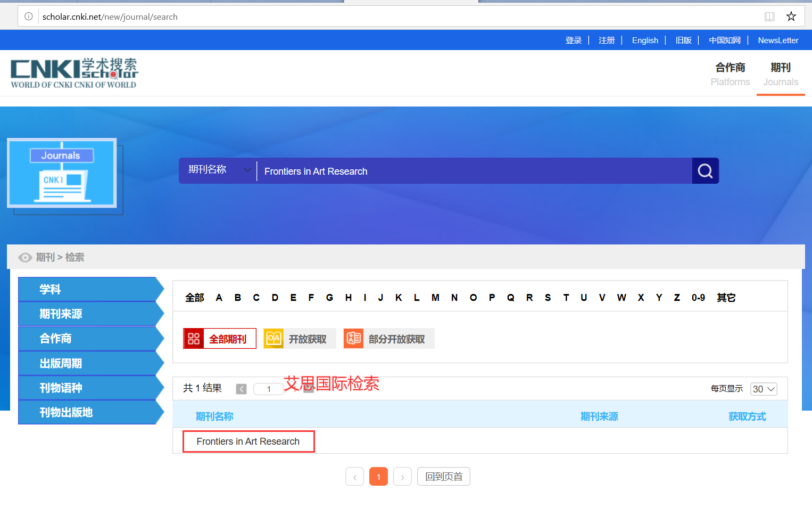Click 期刊名称 column header
Image resolution: width=812 pixels, height=515 pixels.
(x=214, y=416)
